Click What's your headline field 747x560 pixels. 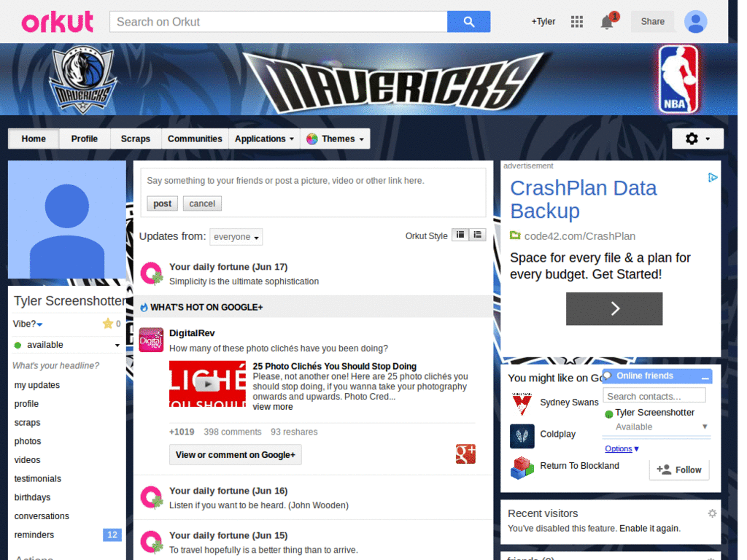[55, 365]
